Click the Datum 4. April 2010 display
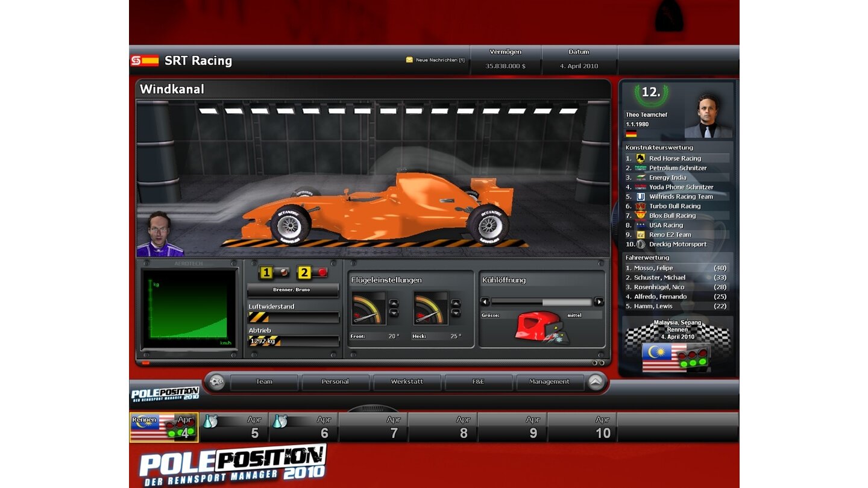 (579, 60)
